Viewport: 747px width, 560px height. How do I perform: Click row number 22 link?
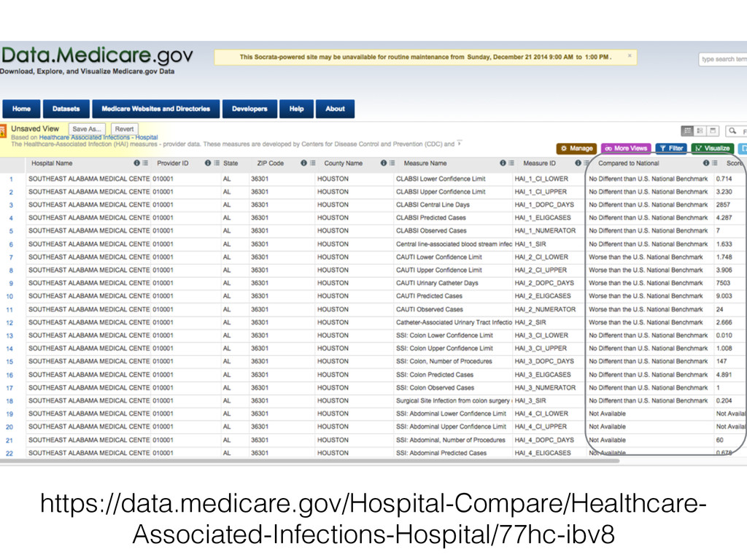(9, 453)
